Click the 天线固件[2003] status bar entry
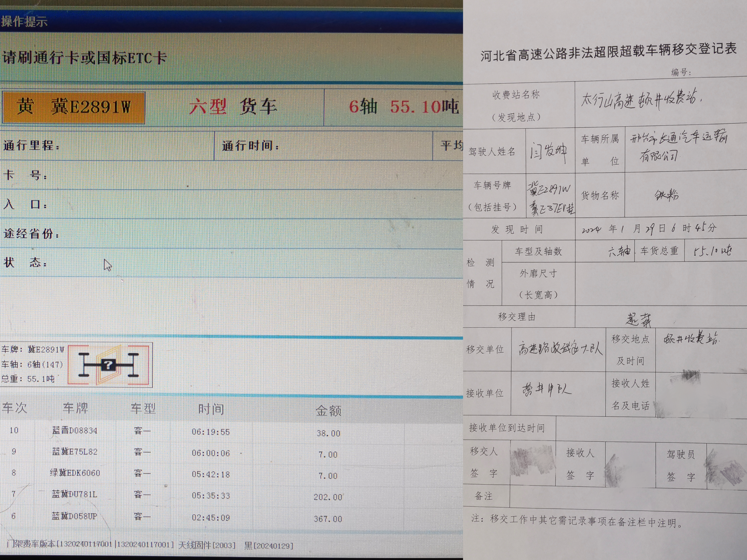Screen dimensions: 747x560 coord(207,545)
